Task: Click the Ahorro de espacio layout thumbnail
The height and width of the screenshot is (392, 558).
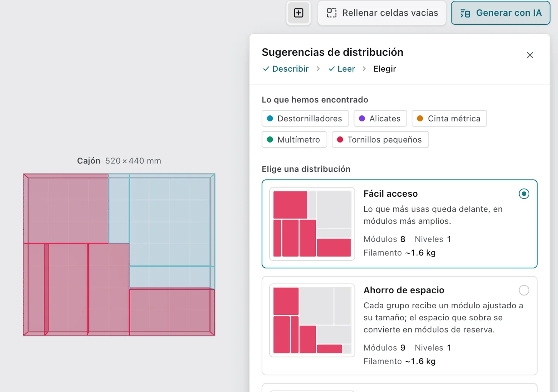Action: point(312,320)
